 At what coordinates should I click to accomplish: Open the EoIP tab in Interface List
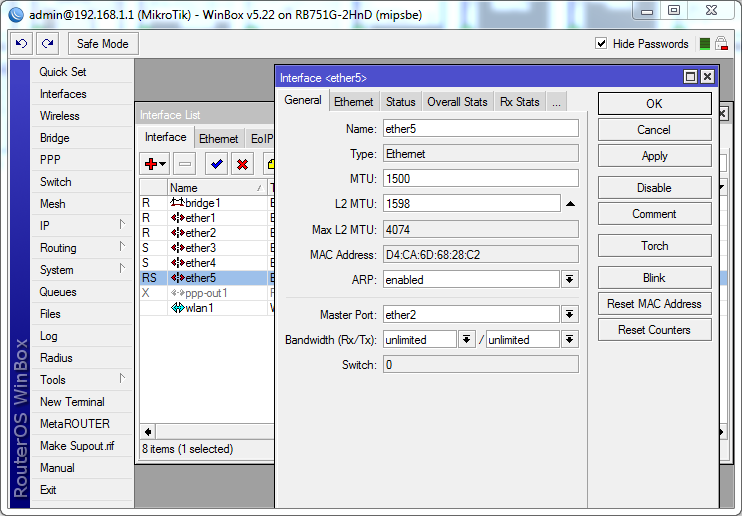tap(262, 139)
